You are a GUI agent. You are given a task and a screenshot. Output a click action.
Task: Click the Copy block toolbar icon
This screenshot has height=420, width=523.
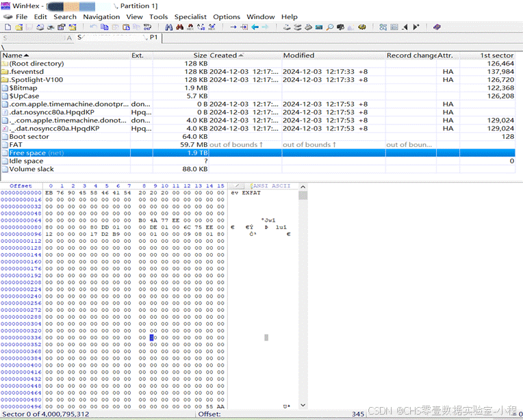(x=105, y=27)
